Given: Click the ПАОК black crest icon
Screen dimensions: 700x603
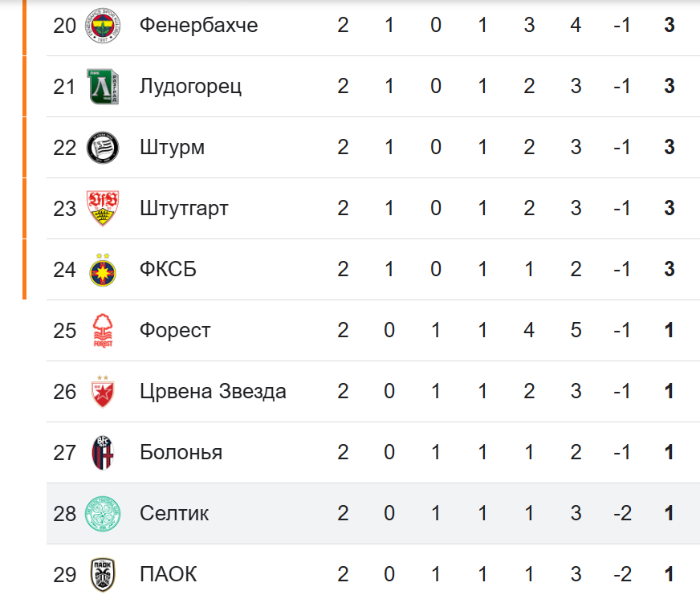Looking at the screenshot, I should (x=103, y=575).
